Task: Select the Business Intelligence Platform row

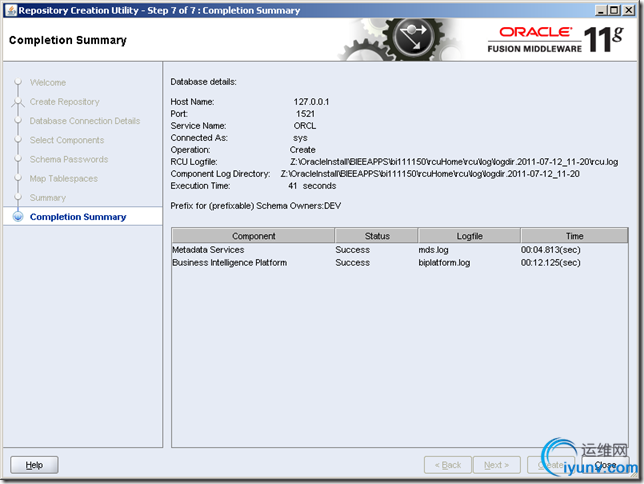Action: (x=400, y=263)
